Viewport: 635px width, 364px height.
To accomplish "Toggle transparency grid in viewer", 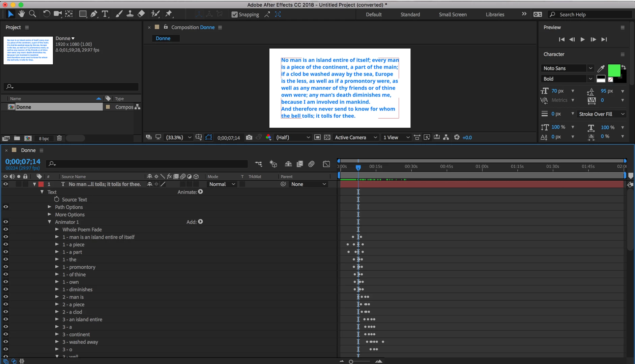I will point(327,138).
